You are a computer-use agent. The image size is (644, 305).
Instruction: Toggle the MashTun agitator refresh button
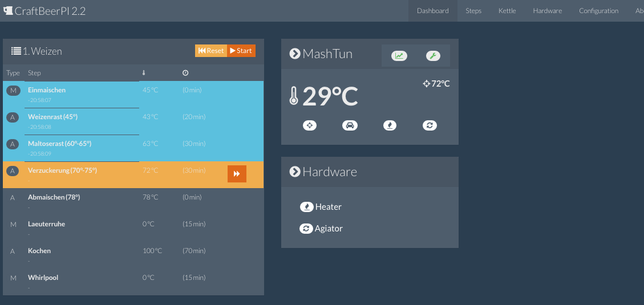(x=430, y=125)
